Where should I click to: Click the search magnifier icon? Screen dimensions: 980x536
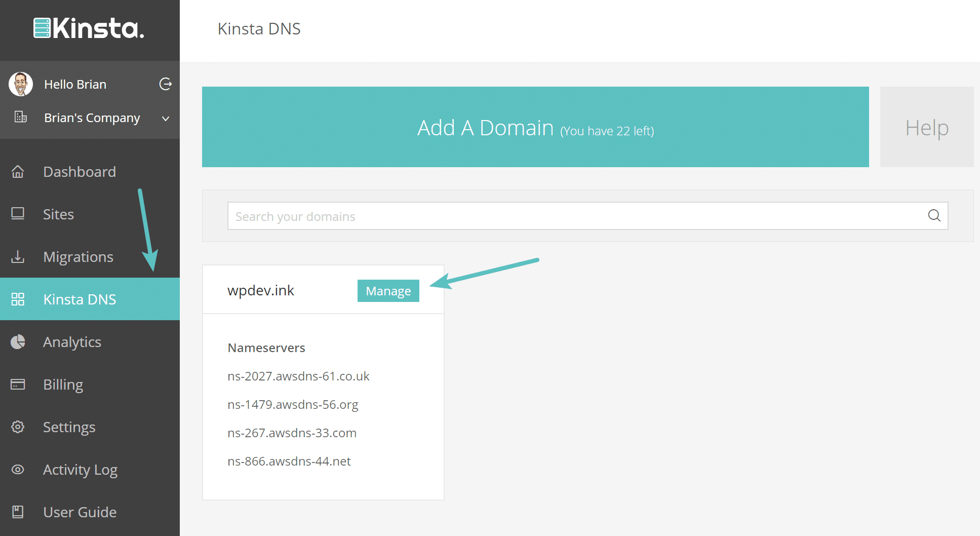[x=934, y=216]
